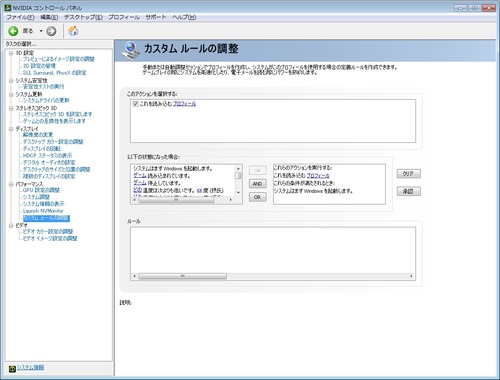Screen dimensions: 500x380
Task: Click the green Back arrow icon
Action: pos(13,31)
